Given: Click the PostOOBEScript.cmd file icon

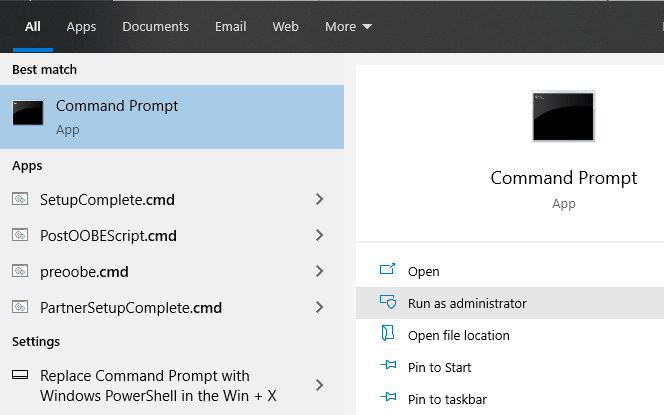Looking at the screenshot, I should coord(20,236).
